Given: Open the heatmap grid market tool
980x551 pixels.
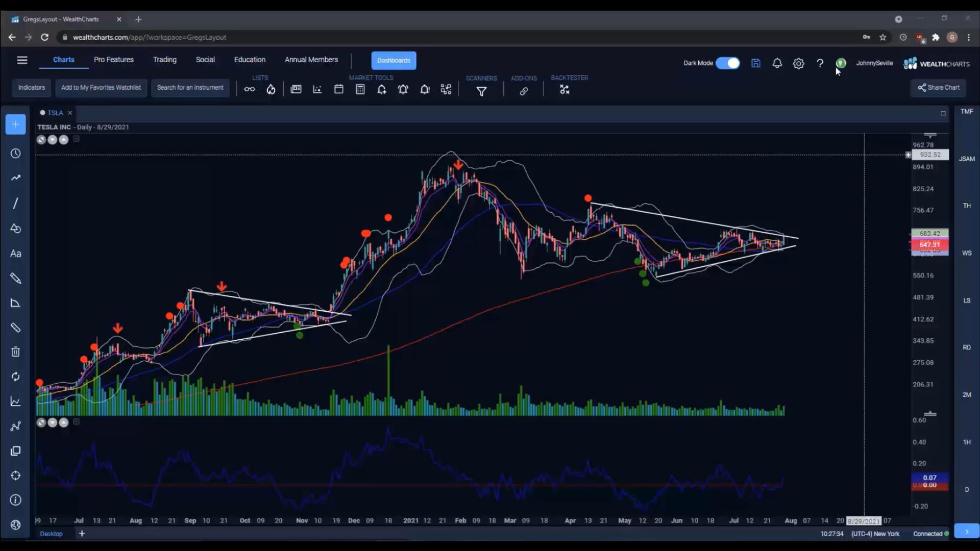Looking at the screenshot, I should 446,90.
